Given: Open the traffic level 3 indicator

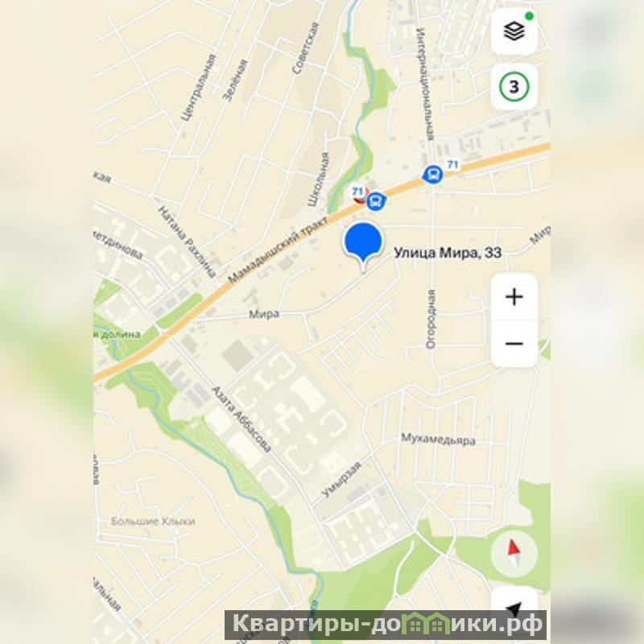Looking at the screenshot, I should click(514, 86).
